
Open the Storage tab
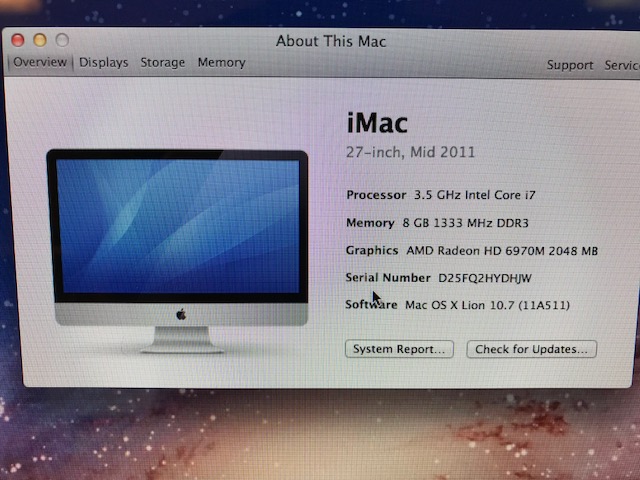162,62
